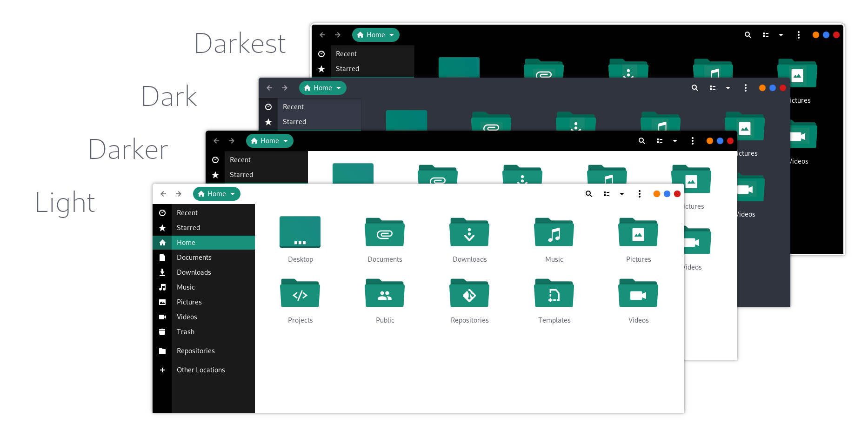Select Recent in the Darkest window sidebar
868x436 pixels.
tap(363, 54)
